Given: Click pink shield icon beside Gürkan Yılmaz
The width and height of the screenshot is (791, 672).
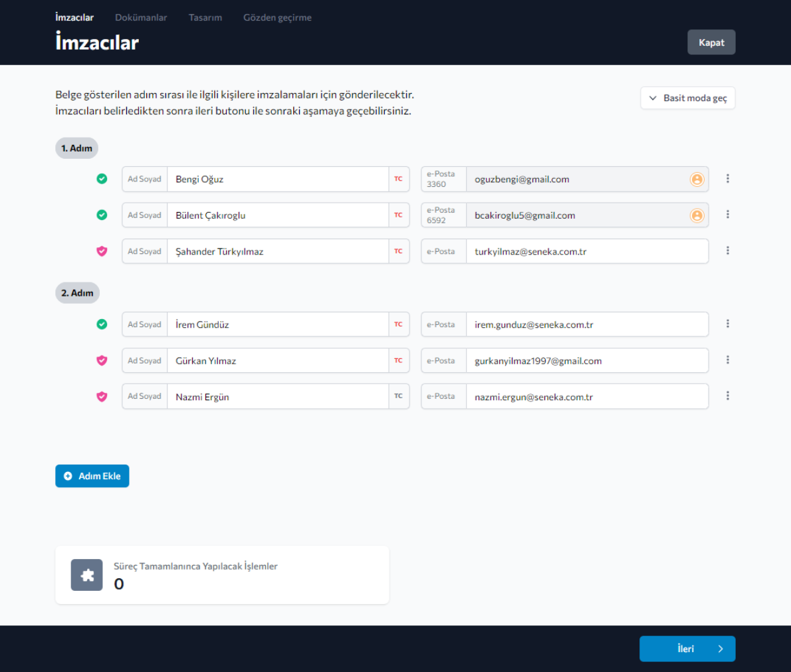Looking at the screenshot, I should click(x=102, y=360).
